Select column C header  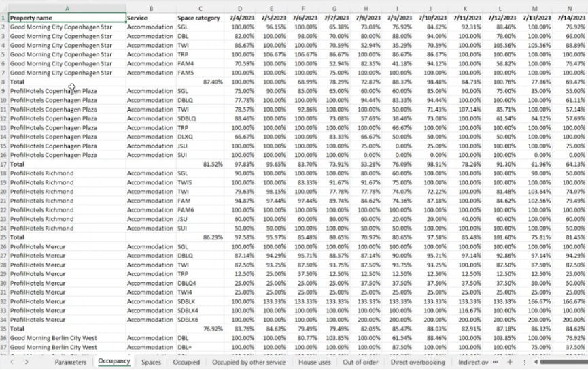pyautogui.click(x=201, y=8)
